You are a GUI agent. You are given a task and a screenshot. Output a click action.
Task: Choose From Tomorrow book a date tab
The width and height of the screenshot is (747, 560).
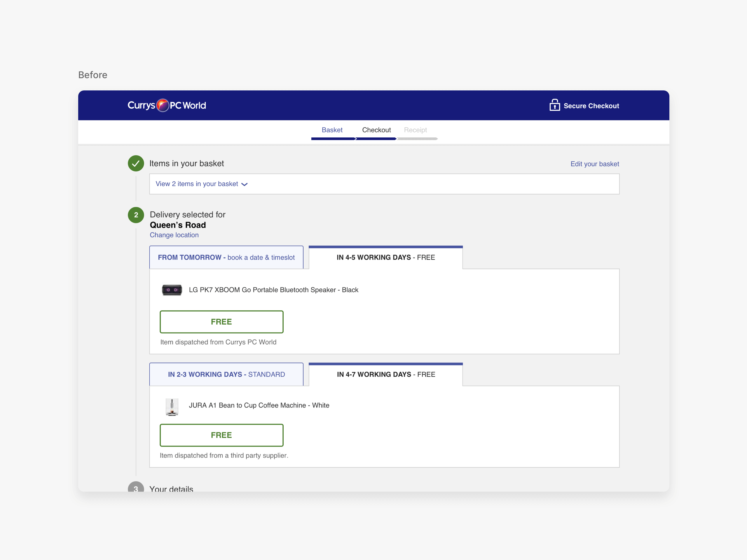[226, 258]
